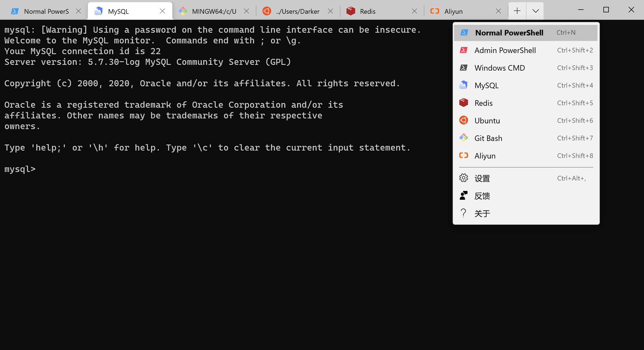The width and height of the screenshot is (644, 350).
Task: Click the settings gear icon in menu
Action: click(x=464, y=178)
